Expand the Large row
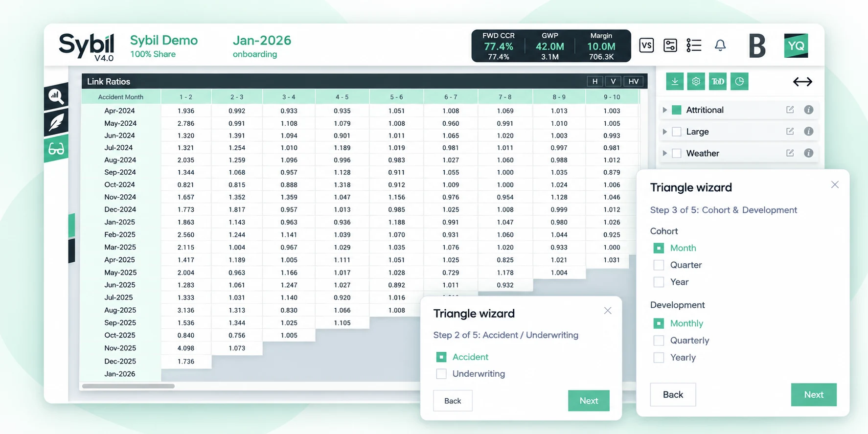 click(x=664, y=132)
